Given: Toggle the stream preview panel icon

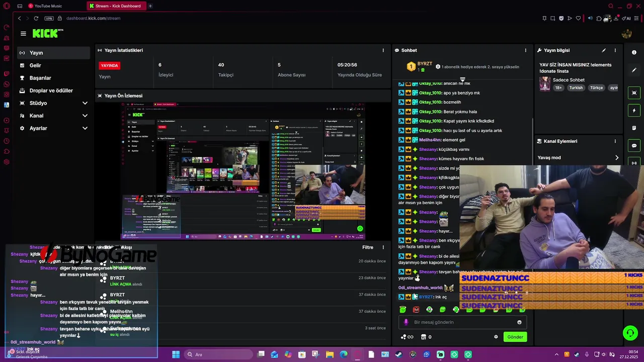Looking at the screenshot, I should tap(634, 93).
